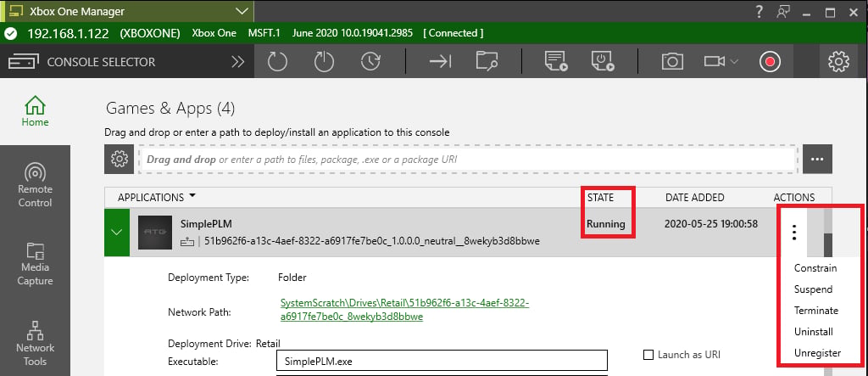
Task: Open Network Tools in sidebar
Action: click(35, 343)
